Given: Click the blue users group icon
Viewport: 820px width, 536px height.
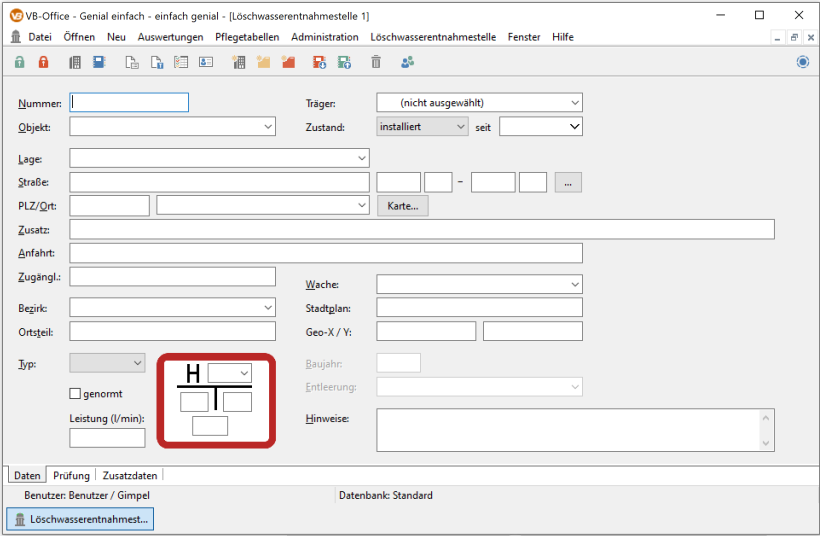Looking at the screenshot, I should [407, 62].
